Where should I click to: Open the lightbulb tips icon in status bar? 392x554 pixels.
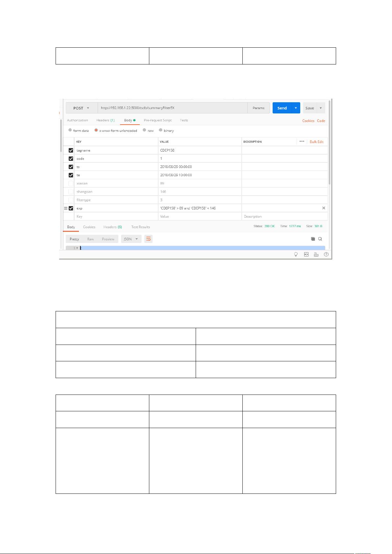coord(296,254)
